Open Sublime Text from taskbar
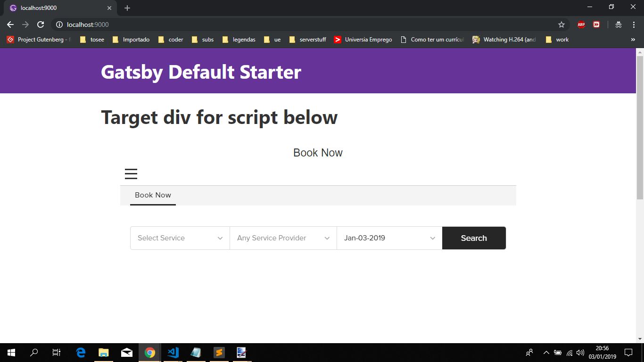This screenshot has width=644, height=362. [x=219, y=353]
